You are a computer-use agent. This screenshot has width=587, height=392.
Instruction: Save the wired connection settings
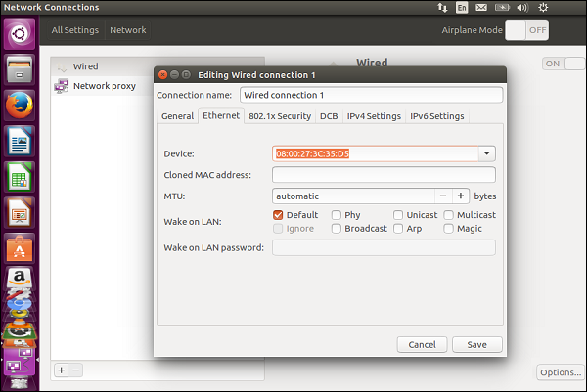[x=476, y=344]
